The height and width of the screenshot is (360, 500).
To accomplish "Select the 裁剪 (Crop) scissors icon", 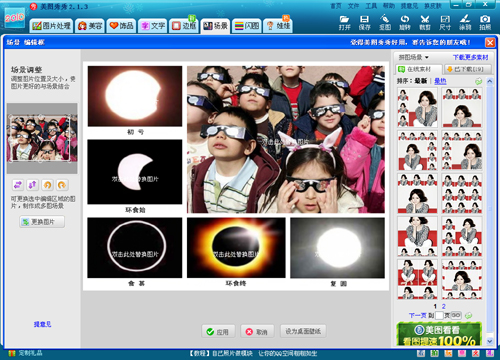I will (425, 23).
